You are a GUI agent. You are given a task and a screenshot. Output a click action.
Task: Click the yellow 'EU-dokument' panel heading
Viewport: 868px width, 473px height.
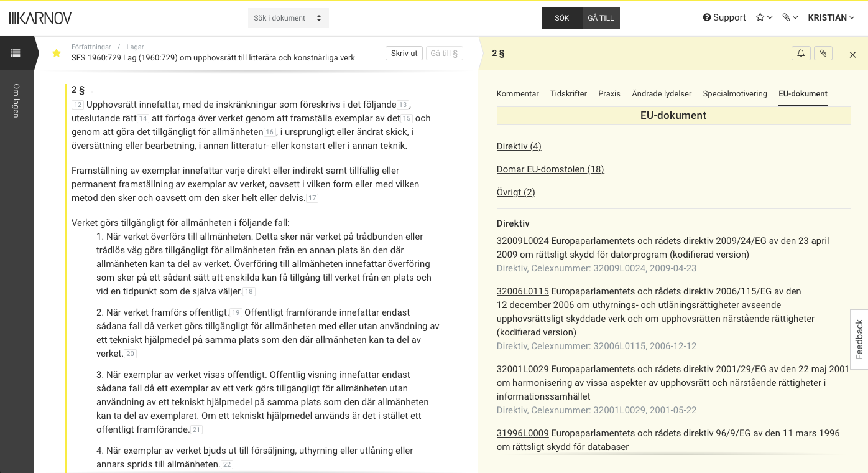coord(673,115)
